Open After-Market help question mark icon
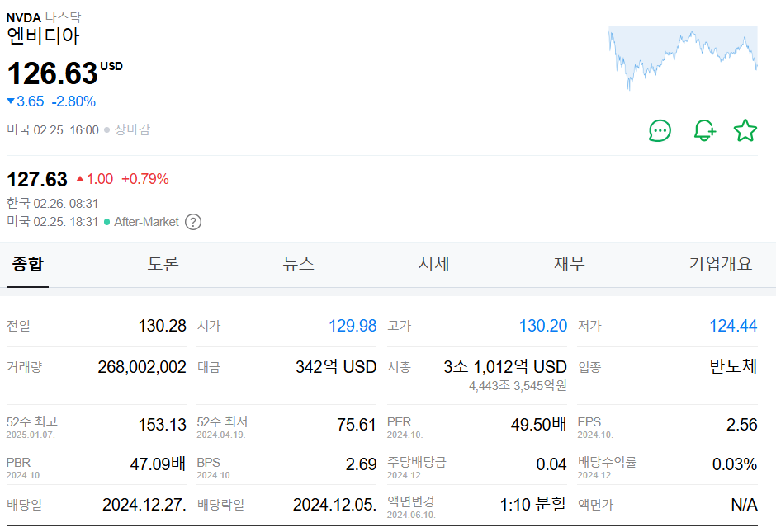The image size is (776, 532). coord(193,222)
